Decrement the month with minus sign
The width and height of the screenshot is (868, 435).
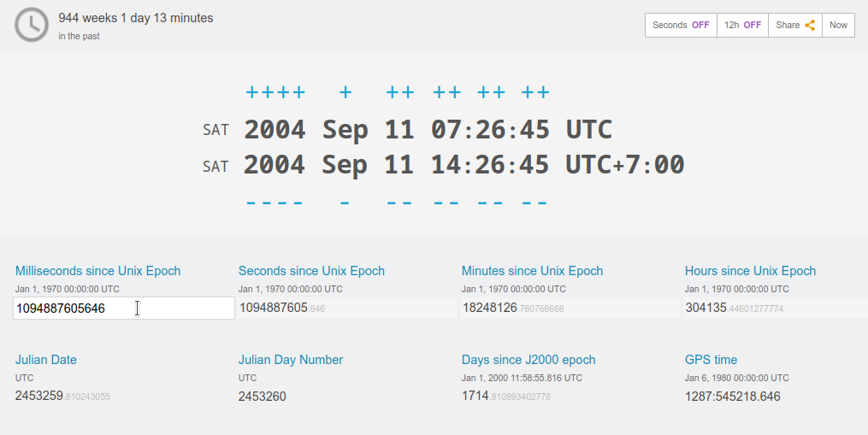pos(345,203)
